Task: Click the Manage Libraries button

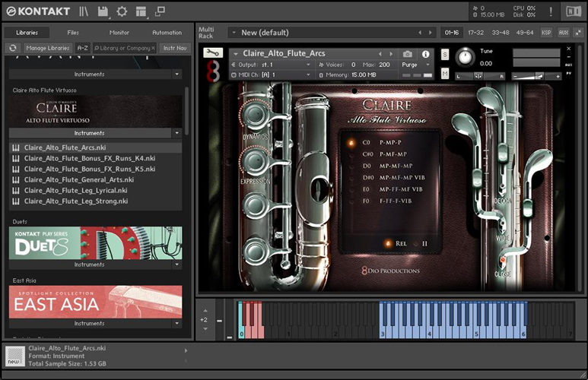Action: 47,48
